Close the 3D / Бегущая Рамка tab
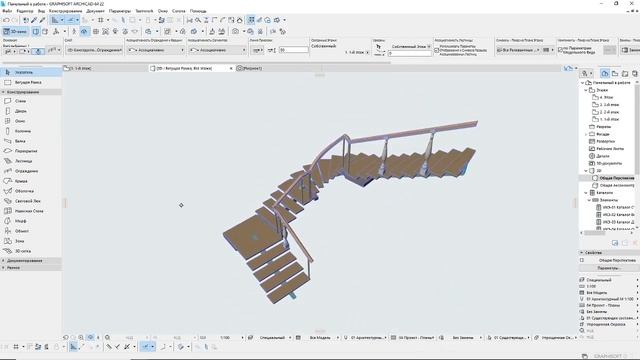The height and width of the screenshot is (360, 640). [x=231, y=68]
